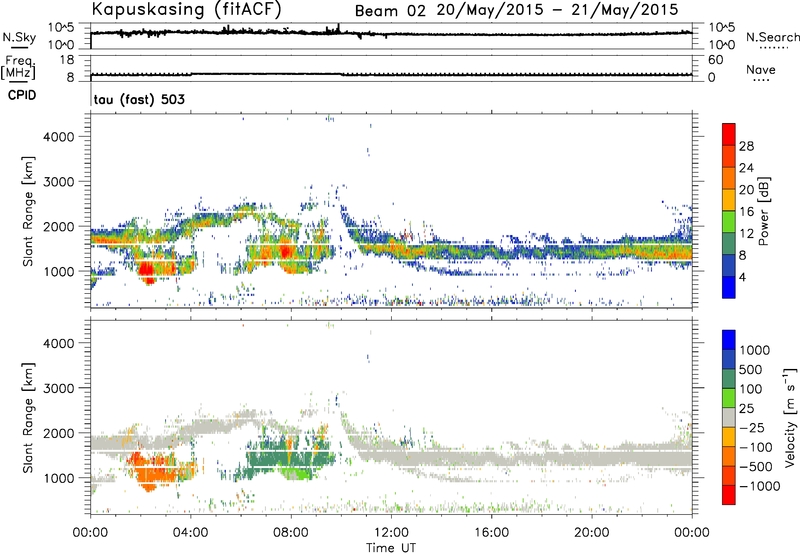The width and height of the screenshot is (800, 554).
Task: Click the '16:00' time axis label
Action: click(x=491, y=533)
